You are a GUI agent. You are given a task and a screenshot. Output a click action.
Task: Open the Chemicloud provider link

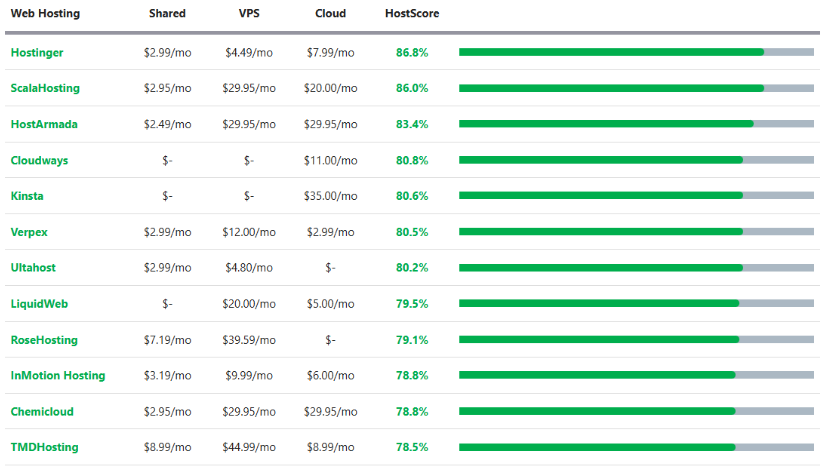coord(41,412)
